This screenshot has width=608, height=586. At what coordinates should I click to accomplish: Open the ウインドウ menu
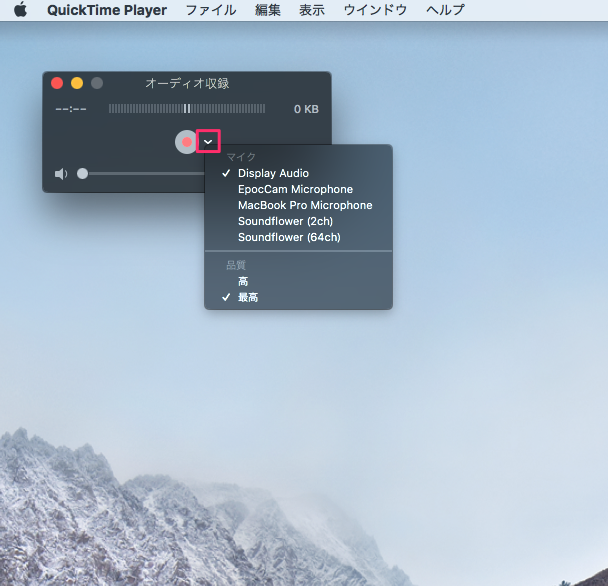coord(375,10)
